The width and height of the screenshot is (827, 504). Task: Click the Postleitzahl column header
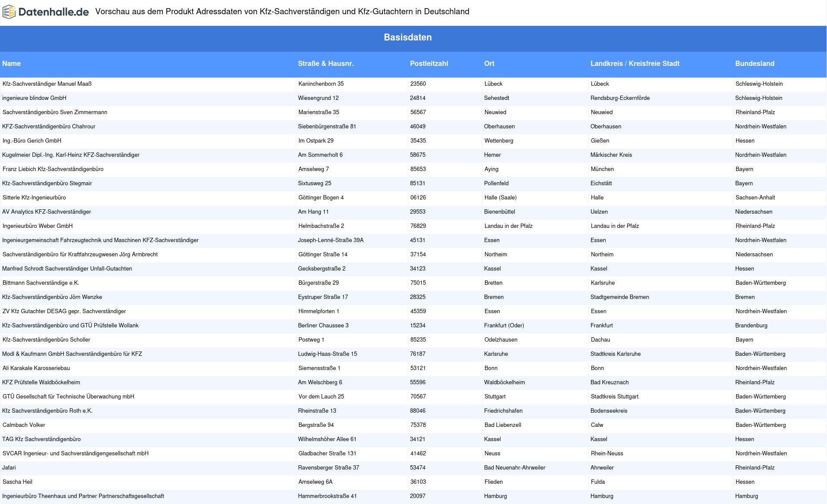pyautogui.click(x=429, y=63)
